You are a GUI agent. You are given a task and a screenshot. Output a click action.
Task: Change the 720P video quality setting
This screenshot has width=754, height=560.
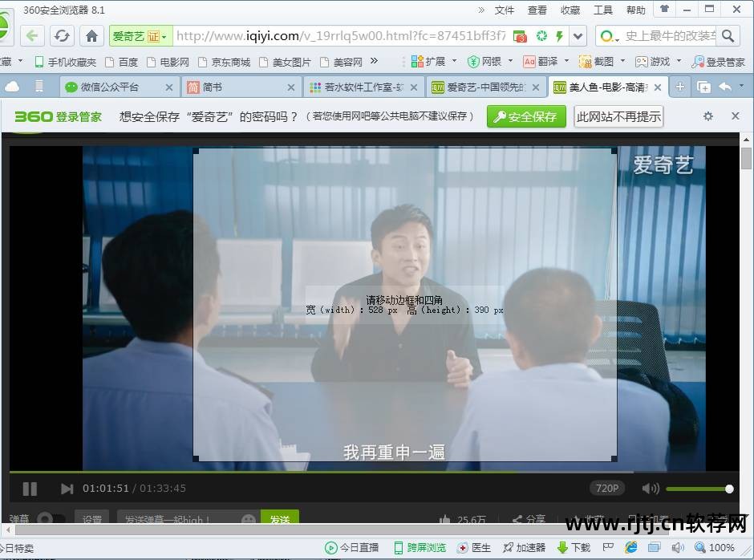pos(607,489)
